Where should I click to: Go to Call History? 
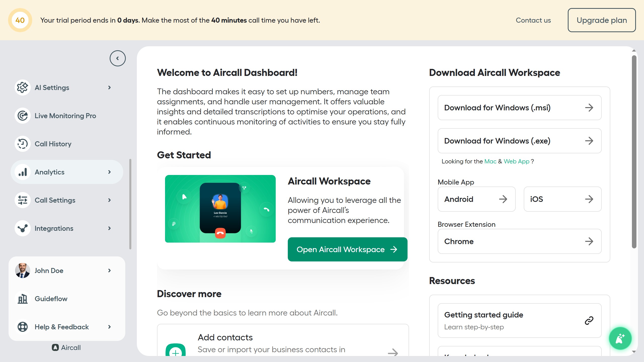[x=67, y=144]
